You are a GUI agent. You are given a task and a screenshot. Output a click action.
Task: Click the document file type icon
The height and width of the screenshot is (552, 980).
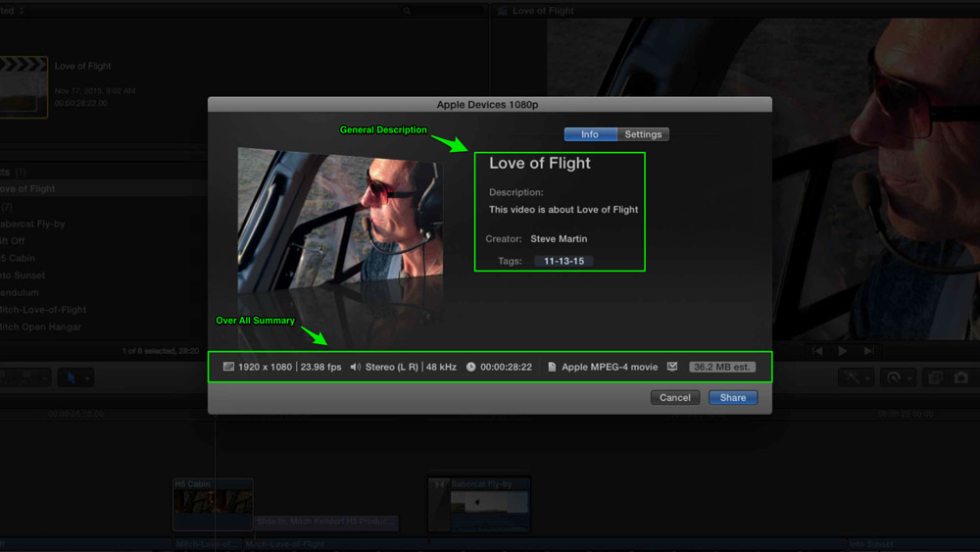(552, 367)
